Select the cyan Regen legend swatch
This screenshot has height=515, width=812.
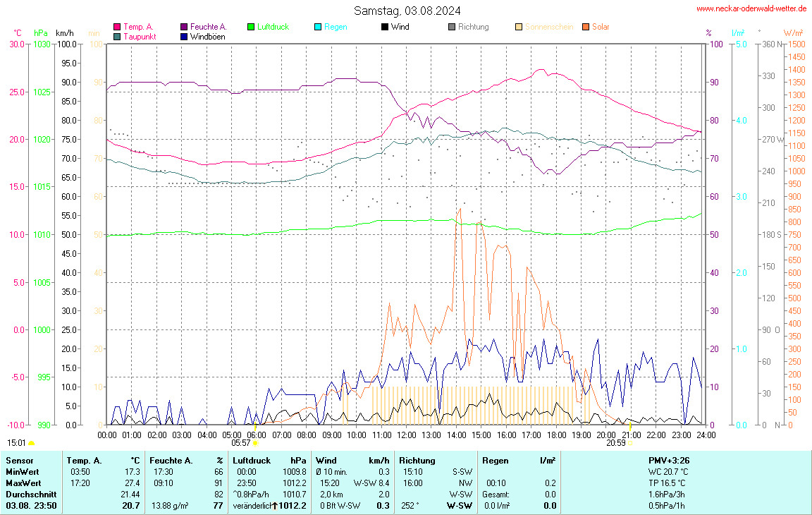(x=318, y=27)
